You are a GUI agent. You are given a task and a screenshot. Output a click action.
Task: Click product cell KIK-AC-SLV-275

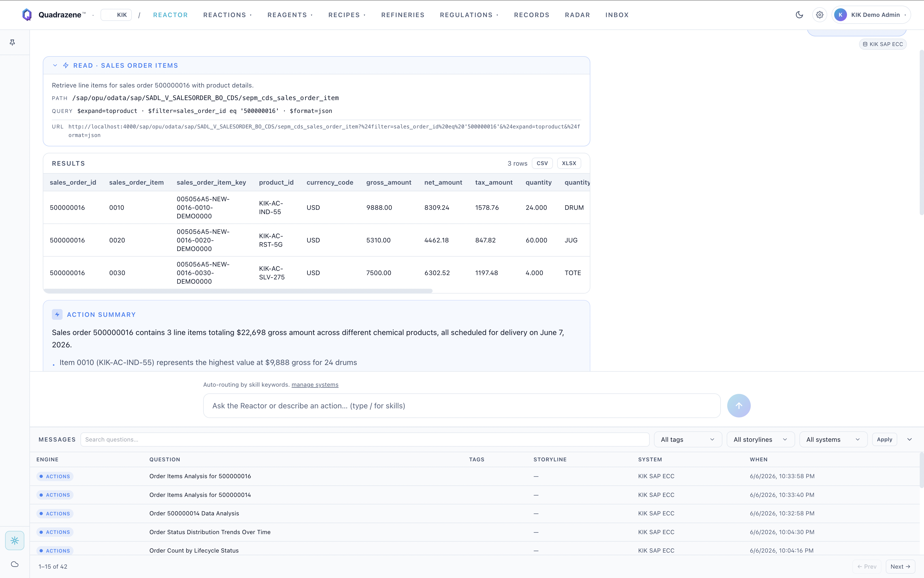click(272, 273)
